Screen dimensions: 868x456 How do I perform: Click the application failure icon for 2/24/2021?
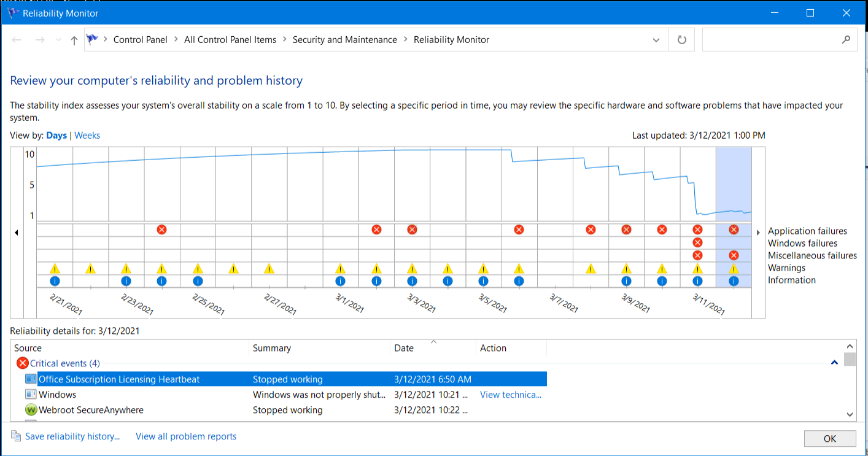coord(161,230)
